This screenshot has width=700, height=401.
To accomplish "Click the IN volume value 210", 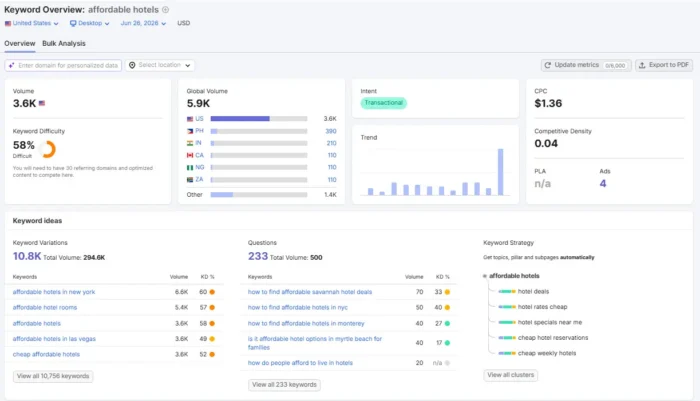I will pyautogui.click(x=331, y=143).
